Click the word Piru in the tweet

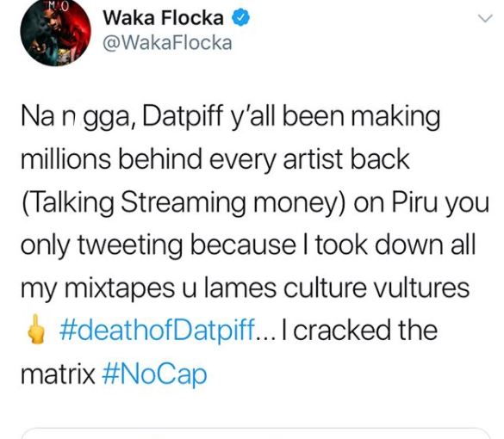pyautogui.click(x=414, y=202)
